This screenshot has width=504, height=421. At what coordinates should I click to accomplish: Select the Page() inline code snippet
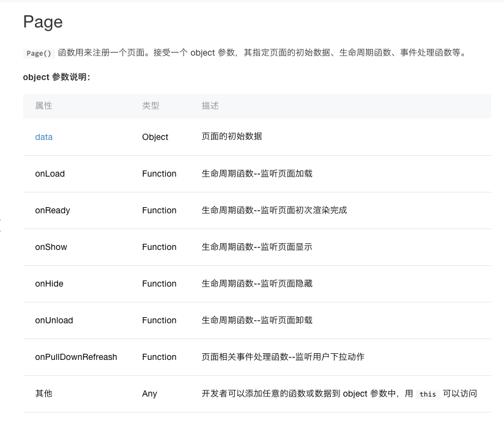pos(39,53)
